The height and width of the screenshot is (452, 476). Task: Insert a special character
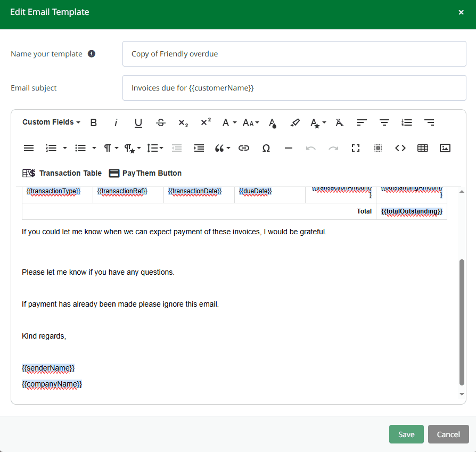[266, 148]
